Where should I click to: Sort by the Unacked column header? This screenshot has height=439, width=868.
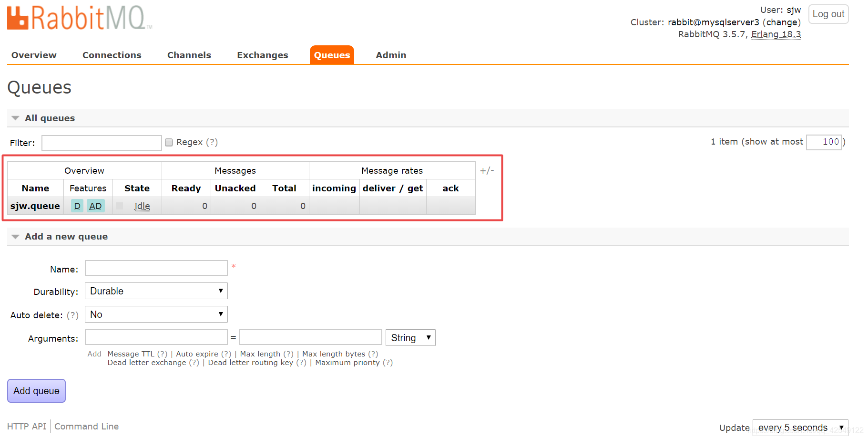click(235, 188)
